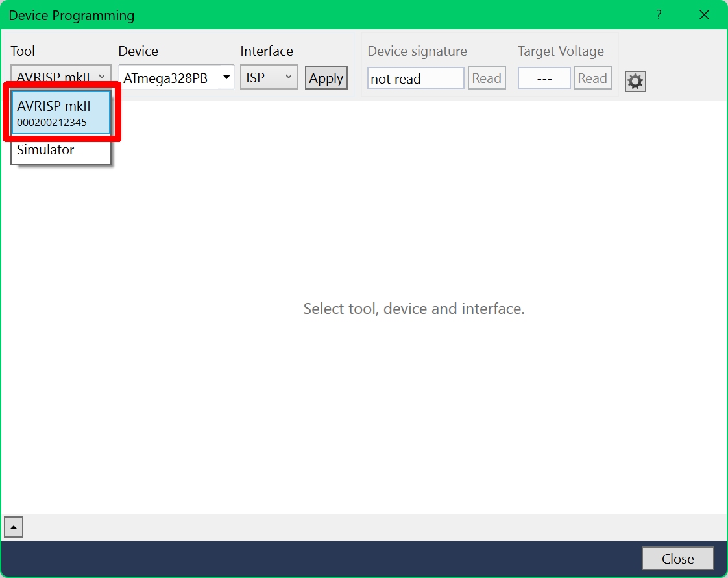Image resolution: width=728 pixels, height=578 pixels.
Task: Click the 'not read' device signature field
Action: (x=415, y=78)
